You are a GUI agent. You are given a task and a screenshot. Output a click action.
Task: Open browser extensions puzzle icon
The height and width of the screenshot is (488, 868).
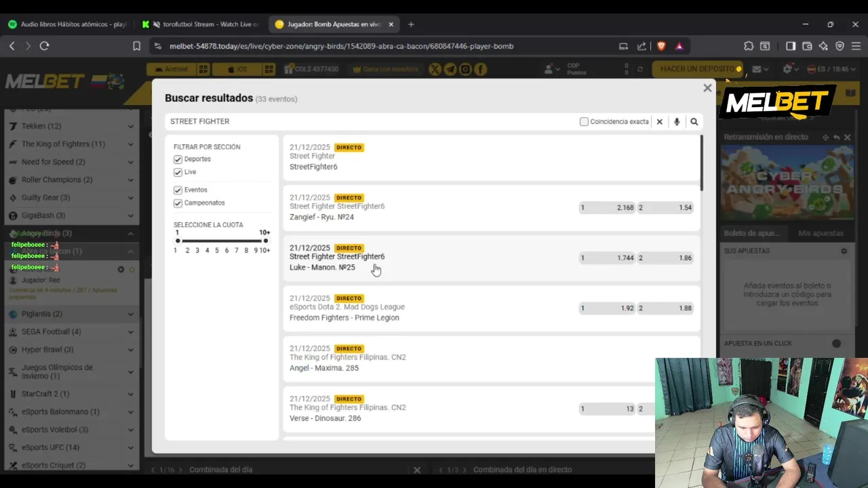point(749,46)
